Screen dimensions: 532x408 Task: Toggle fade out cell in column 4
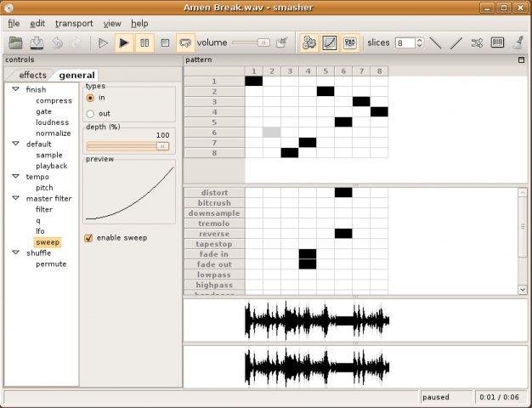click(308, 264)
